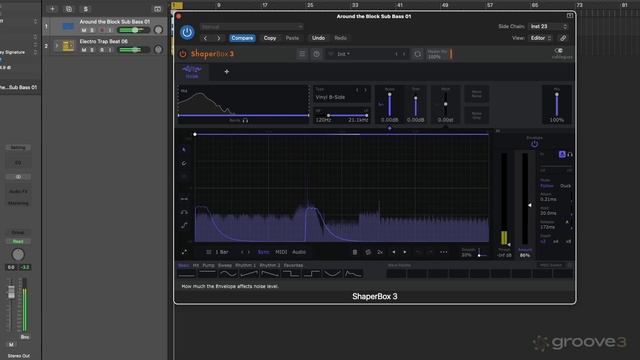This screenshot has width=640, height=360.
Task: Click the randomize wave dice icon
Action: 368,252
